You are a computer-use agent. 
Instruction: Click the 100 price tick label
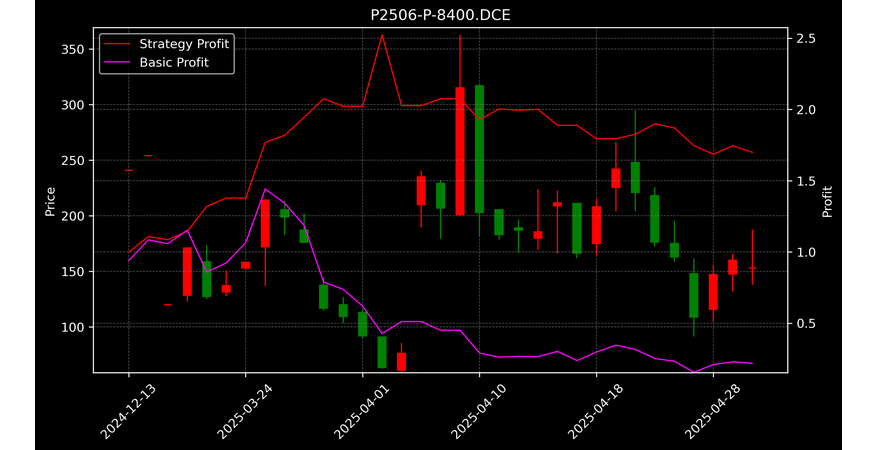[x=73, y=327]
